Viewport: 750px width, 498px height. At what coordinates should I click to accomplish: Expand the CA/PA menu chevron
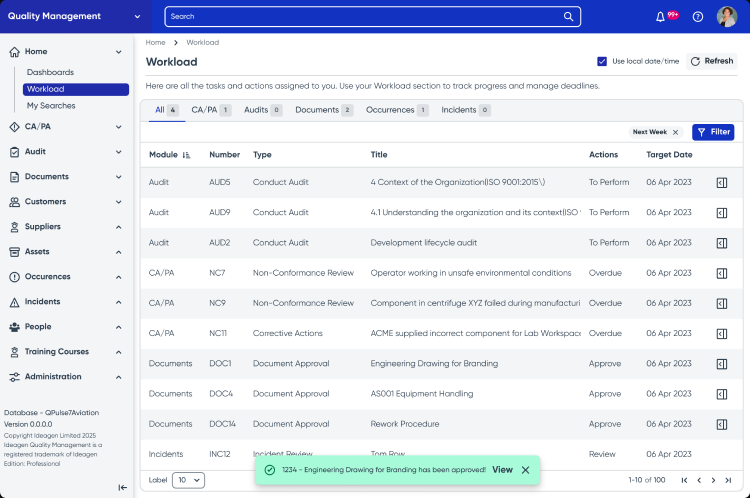point(119,127)
